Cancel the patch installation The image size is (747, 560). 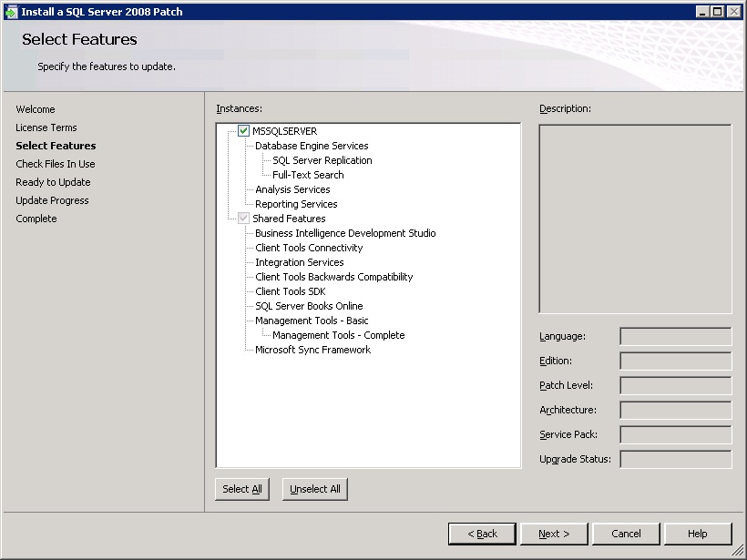point(626,534)
